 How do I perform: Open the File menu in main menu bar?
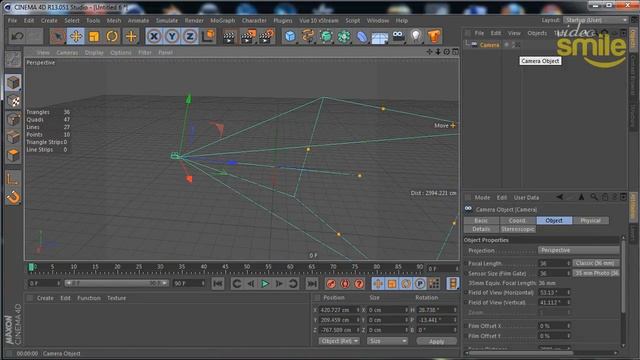coord(12,20)
